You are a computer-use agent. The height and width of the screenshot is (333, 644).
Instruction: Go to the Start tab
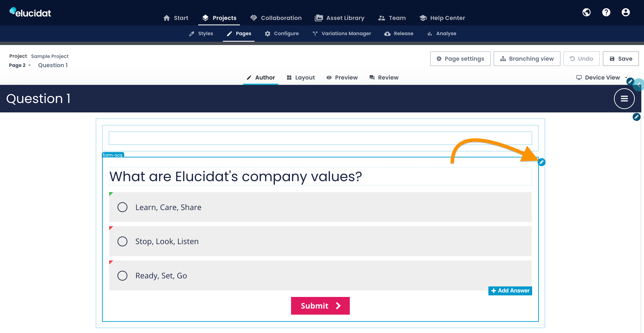pos(176,18)
